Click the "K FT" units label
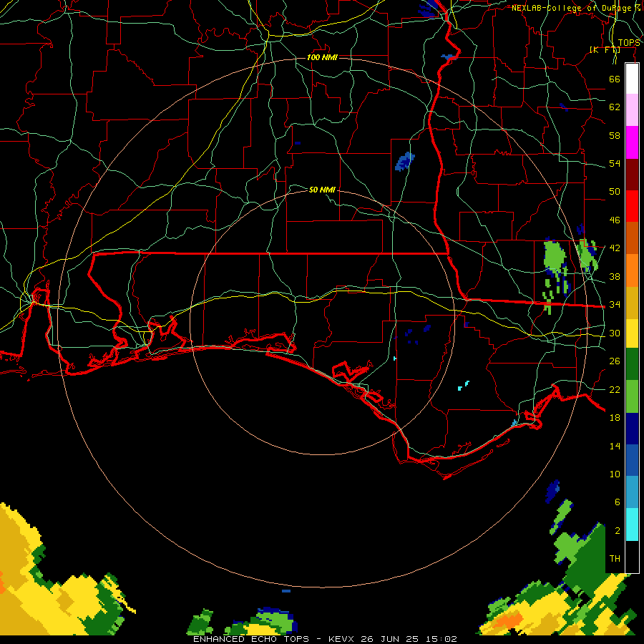644x644 pixels. (605, 49)
